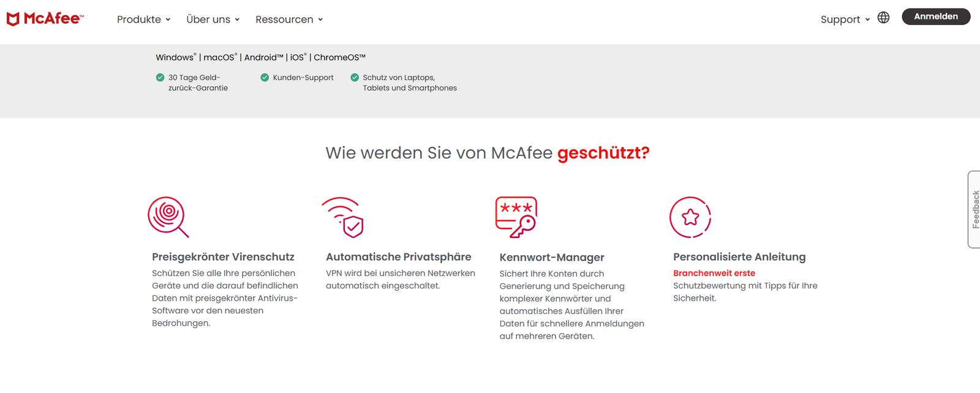Click the Anmelden button
Image resolution: width=980 pixels, height=393 pixels.
[x=936, y=17]
